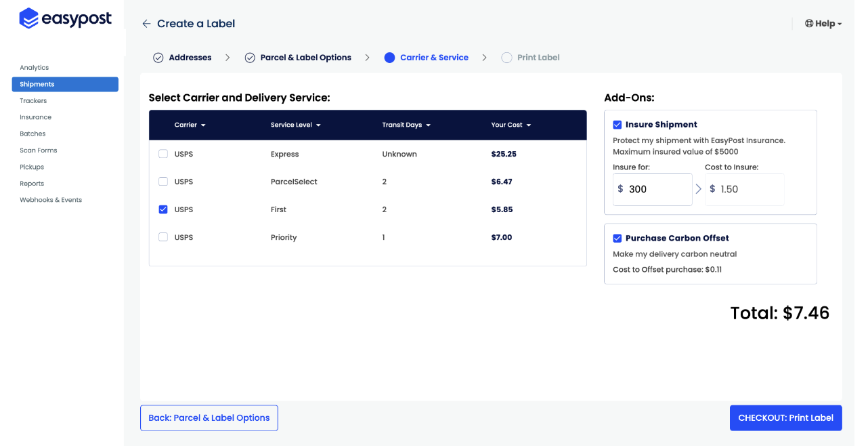The height and width of the screenshot is (446, 868).
Task: Go to Webhooks & Events
Action: pos(51,200)
